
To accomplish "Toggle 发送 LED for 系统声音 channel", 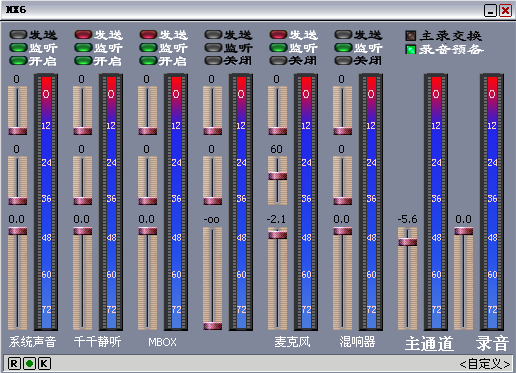I will (x=18, y=34).
